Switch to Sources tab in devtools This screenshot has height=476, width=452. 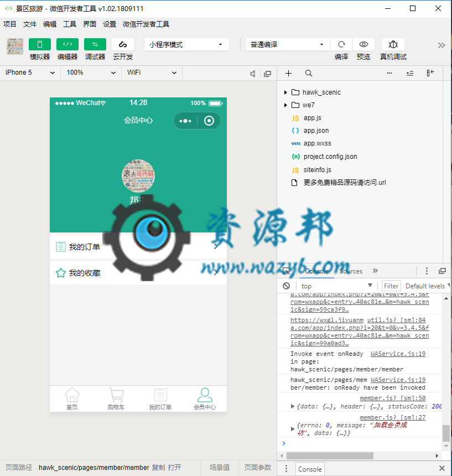tap(351, 271)
